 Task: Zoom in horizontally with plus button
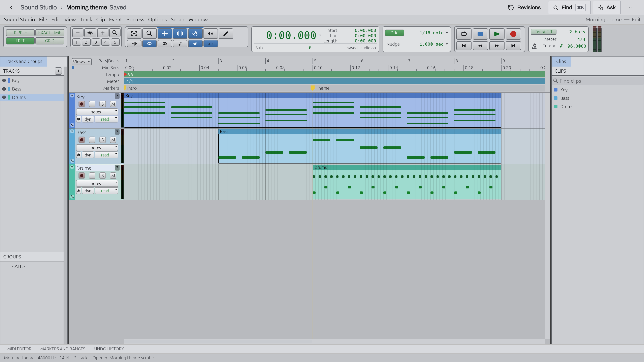pos(103,33)
